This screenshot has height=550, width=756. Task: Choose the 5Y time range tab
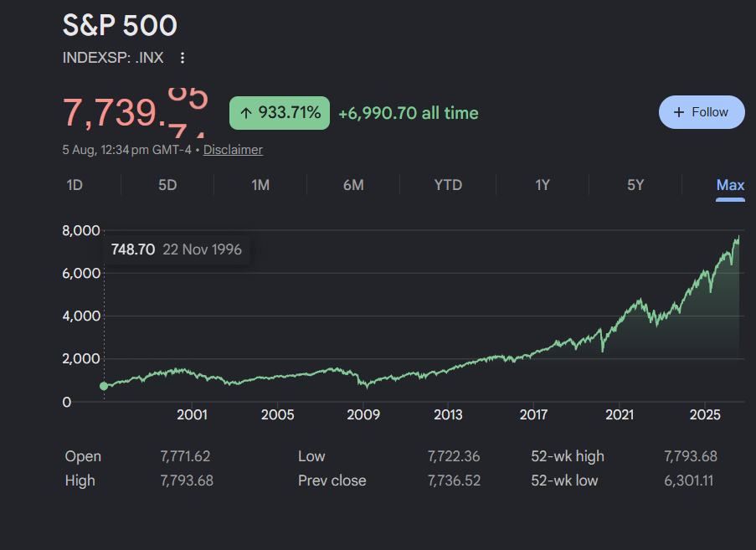pyautogui.click(x=635, y=185)
